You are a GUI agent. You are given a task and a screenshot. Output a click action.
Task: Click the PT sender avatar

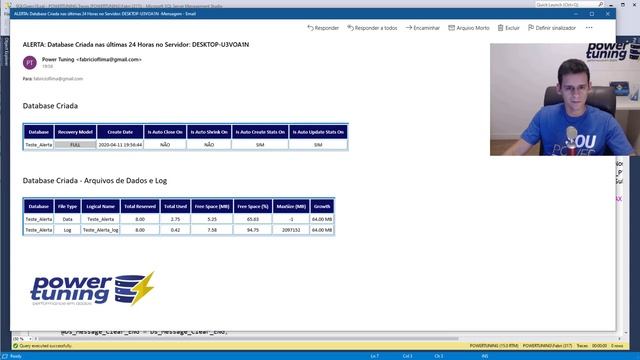[29, 62]
